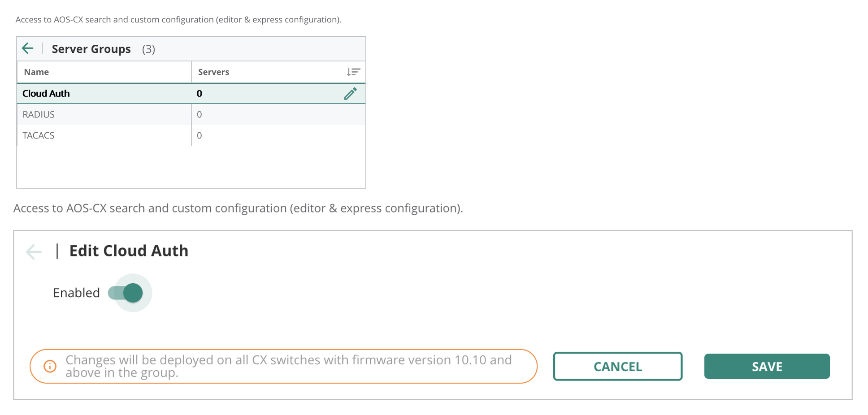Click the sort icon in Servers column
Screen dimensions: 868x415
coord(353,72)
